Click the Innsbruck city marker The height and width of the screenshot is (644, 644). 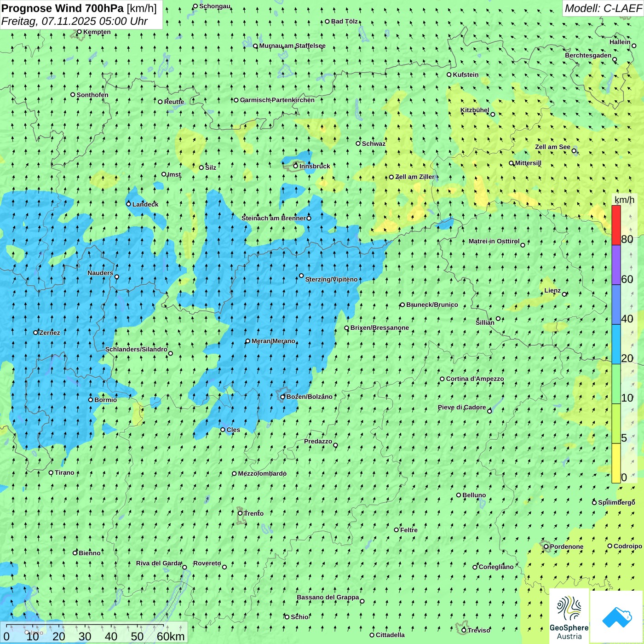(x=296, y=166)
